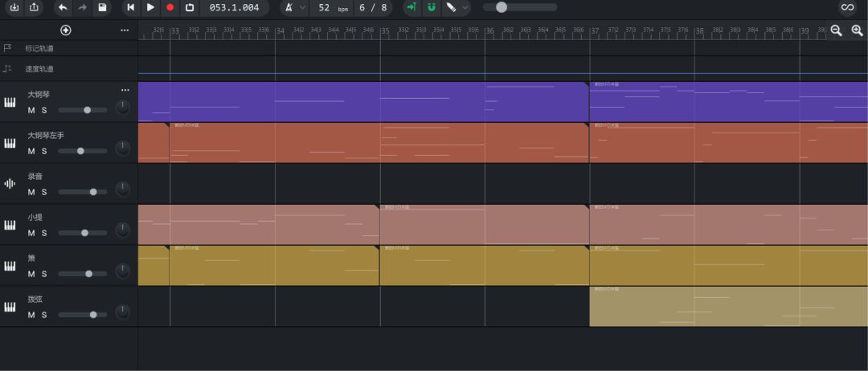Open the track list header ellipsis menu

[125, 31]
